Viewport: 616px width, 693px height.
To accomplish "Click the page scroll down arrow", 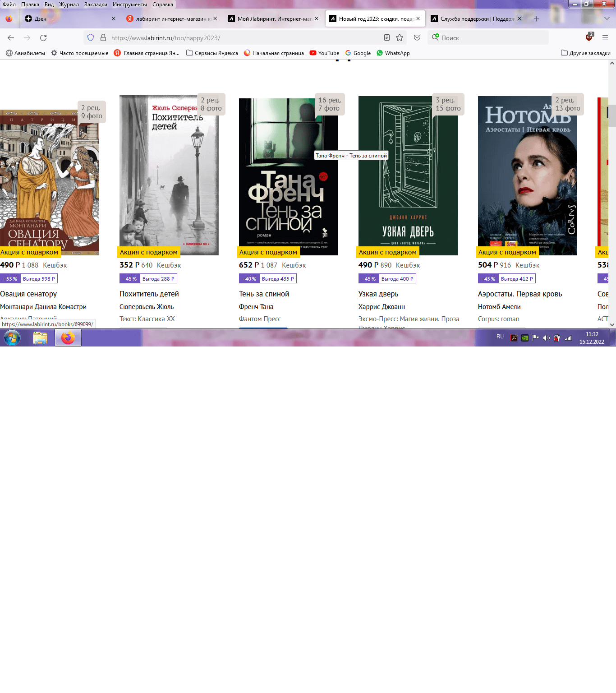I will pyautogui.click(x=612, y=324).
